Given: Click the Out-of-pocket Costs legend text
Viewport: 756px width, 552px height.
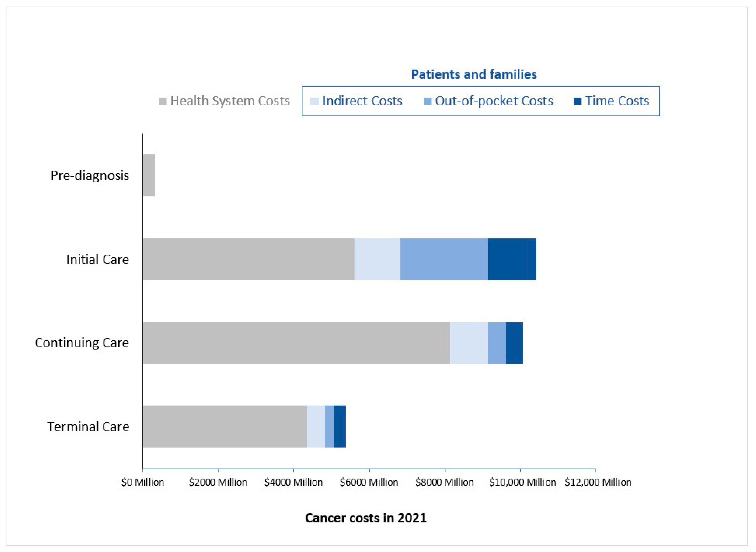Looking at the screenshot, I should 494,101.
